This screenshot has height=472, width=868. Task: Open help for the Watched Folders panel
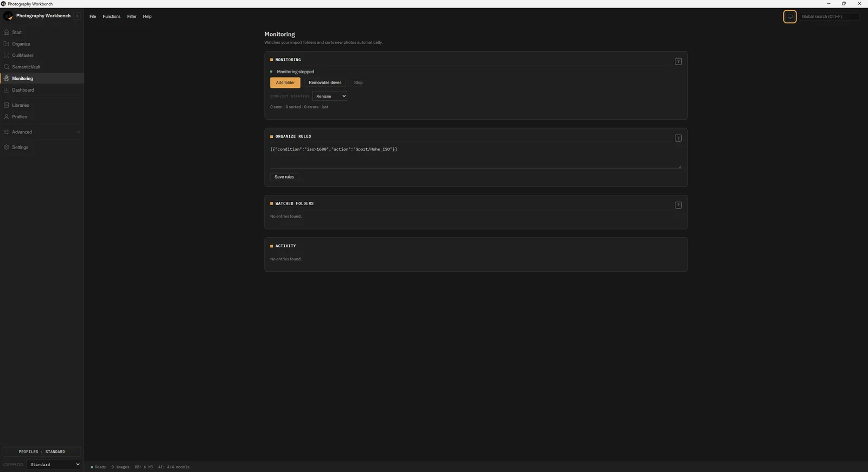pyautogui.click(x=678, y=205)
